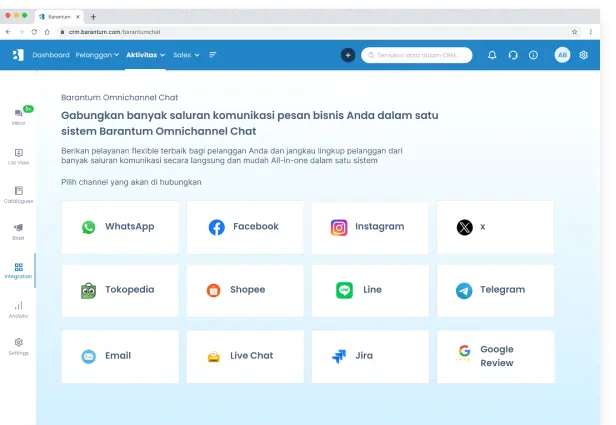
Task: Click the AB user avatar
Action: click(x=562, y=55)
